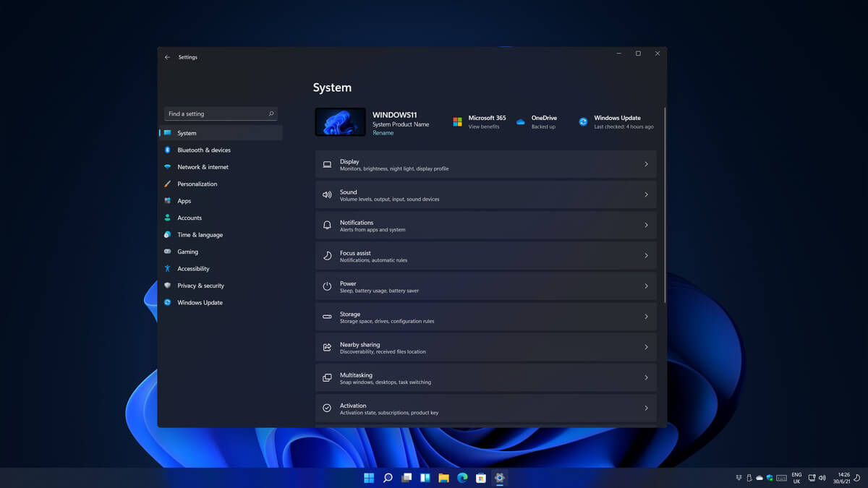The height and width of the screenshot is (488, 868).
Task: Click the Notifications bell icon
Action: pos(327,226)
